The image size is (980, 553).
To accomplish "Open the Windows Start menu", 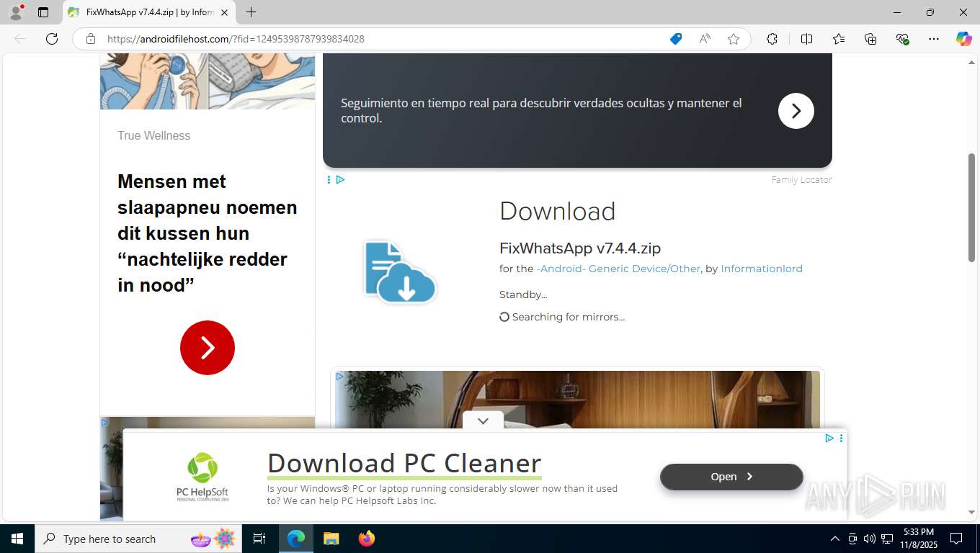I will [x=17, y=539].
